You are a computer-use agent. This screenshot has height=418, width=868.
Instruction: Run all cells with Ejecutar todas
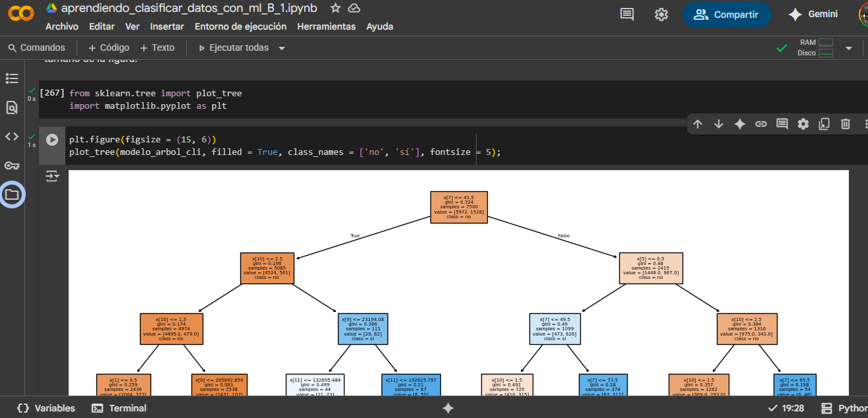[233, 47]
